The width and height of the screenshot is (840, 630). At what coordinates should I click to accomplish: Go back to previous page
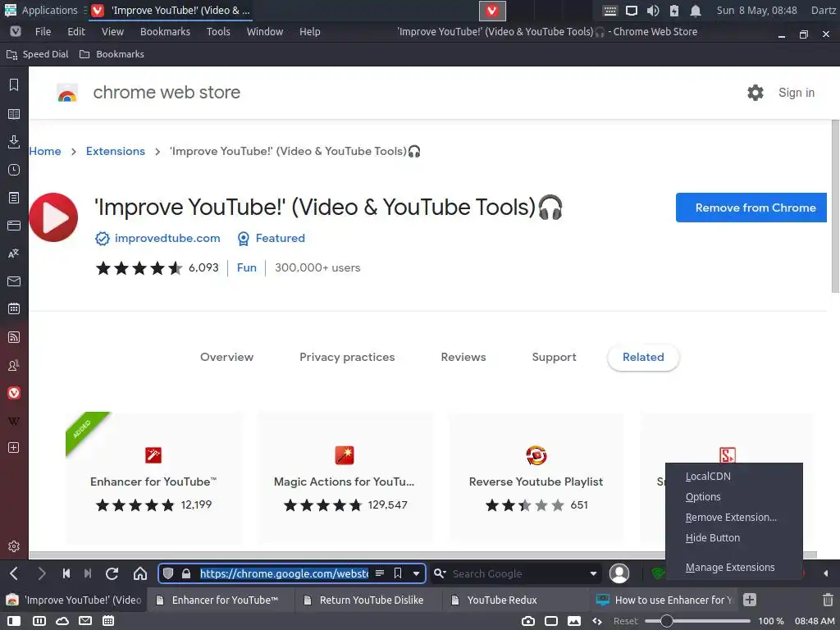point(14,573)
